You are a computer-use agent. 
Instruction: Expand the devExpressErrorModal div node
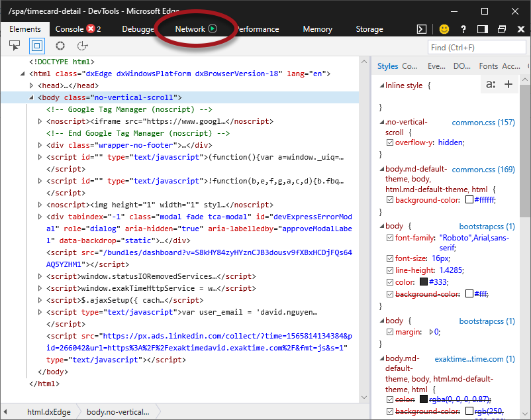click(40, 217)
